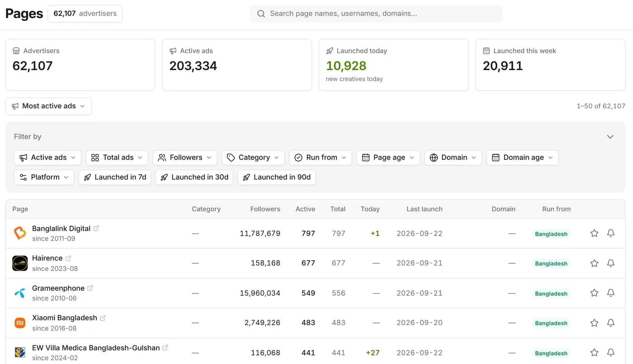
Task: Open the Total ads filter dropdown
Action: click(117, 158)
